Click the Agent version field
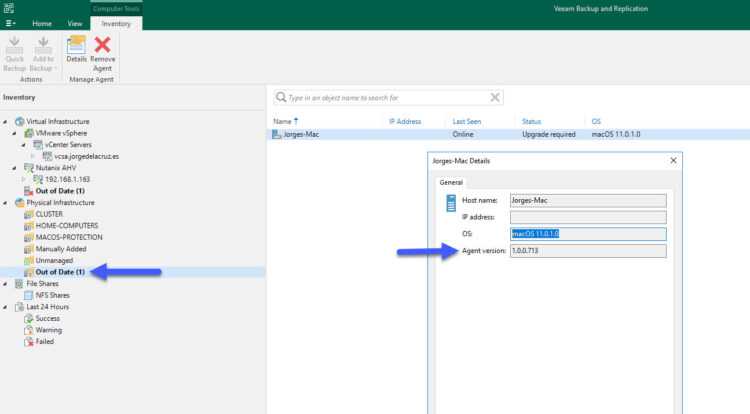750x414 pixels. click(588, 251)
